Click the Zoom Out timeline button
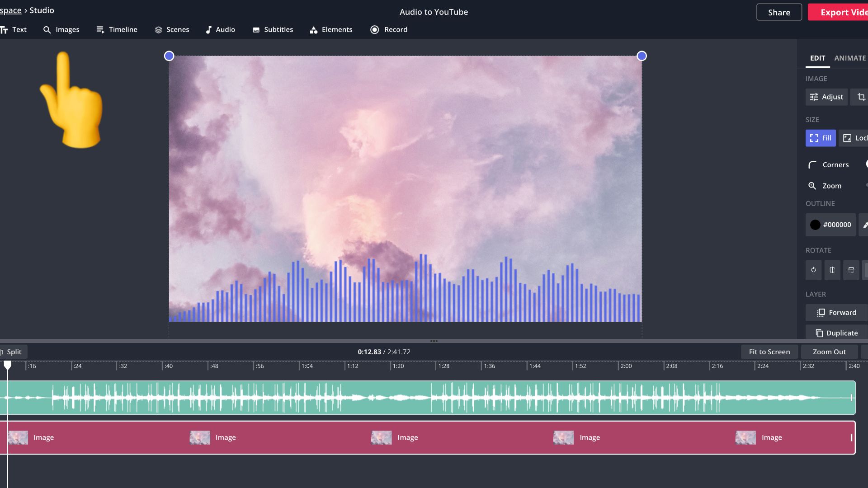 click(x=829, y=352)
